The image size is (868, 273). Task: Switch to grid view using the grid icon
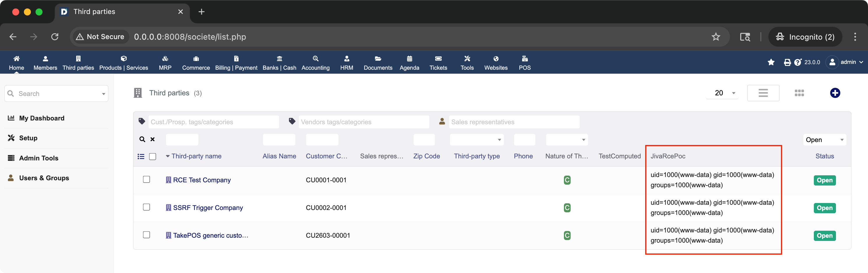[x=800, y=93]
